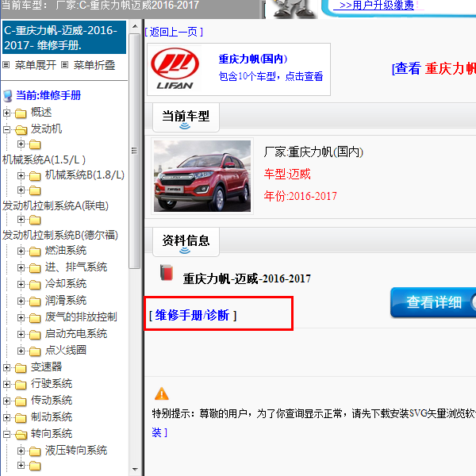Open the 维修手册/诊断 link

(193, 316)
